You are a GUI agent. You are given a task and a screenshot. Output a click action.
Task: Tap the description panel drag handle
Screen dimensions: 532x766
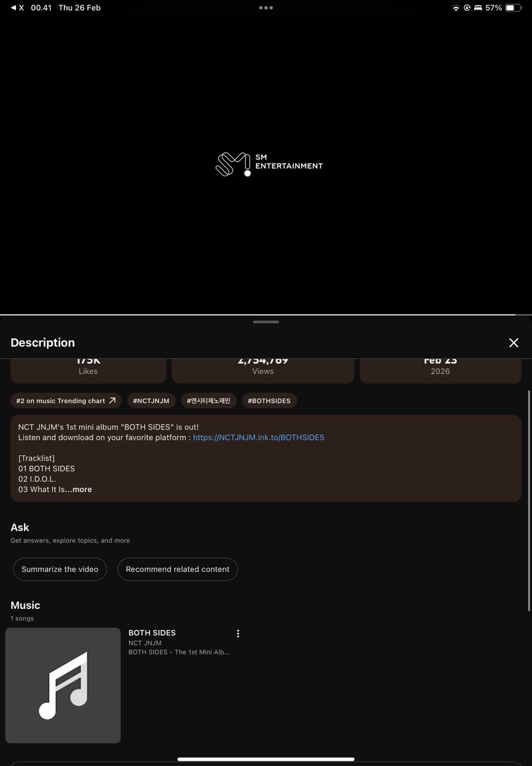click(x=266, y=322)
